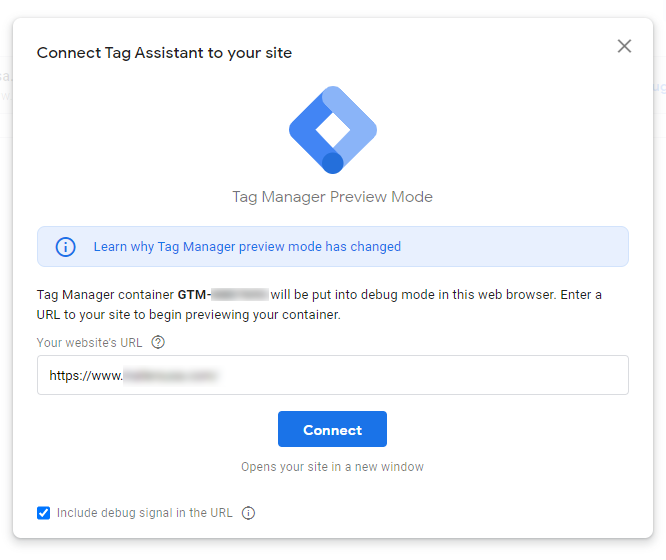Click the 'Opens your site in a new window' text
Viewport: 666px width, 560px height.
(332, 467)
